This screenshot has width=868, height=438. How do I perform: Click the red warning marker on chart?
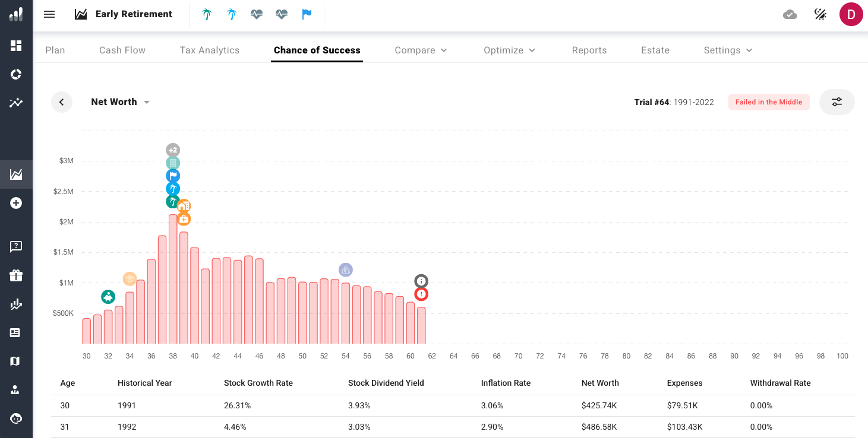tap(421, 294)
